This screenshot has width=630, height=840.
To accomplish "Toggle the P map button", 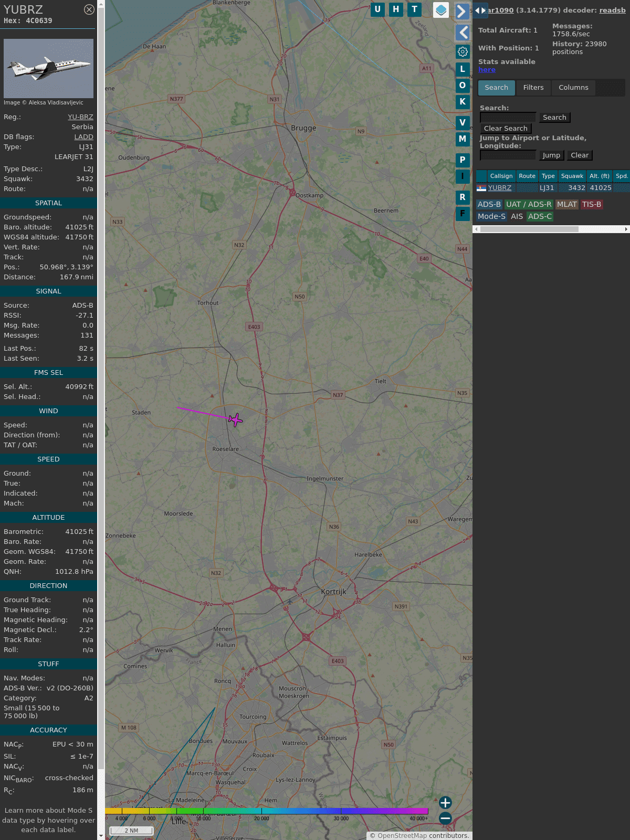I will pos(463,160).
